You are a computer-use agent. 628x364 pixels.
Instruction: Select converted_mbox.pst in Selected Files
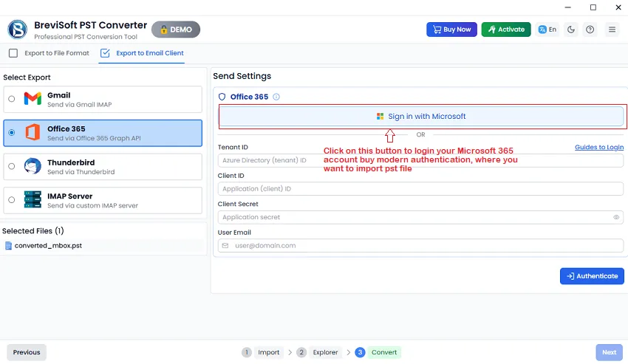tap(48, 246)
